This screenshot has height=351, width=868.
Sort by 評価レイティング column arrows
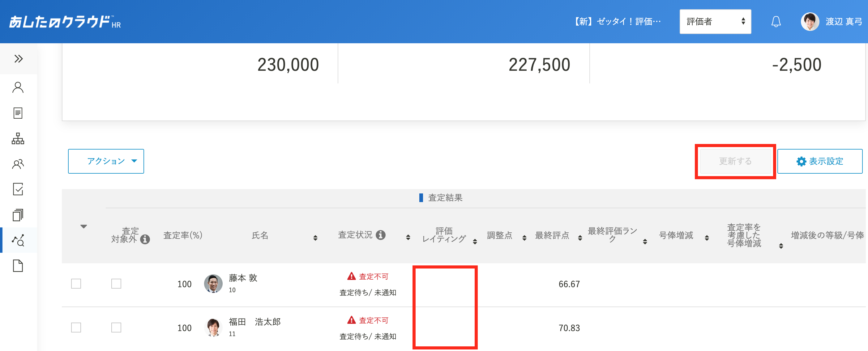474,242
